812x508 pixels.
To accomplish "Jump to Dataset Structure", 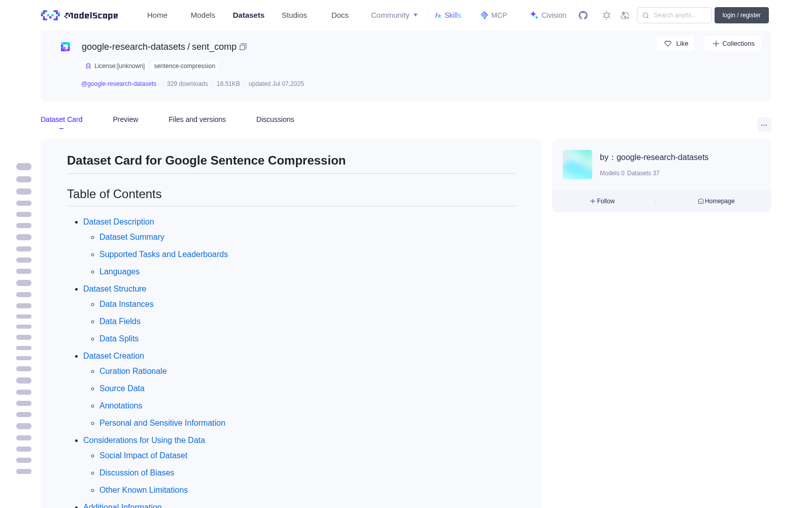I will [x=115, y=289].
